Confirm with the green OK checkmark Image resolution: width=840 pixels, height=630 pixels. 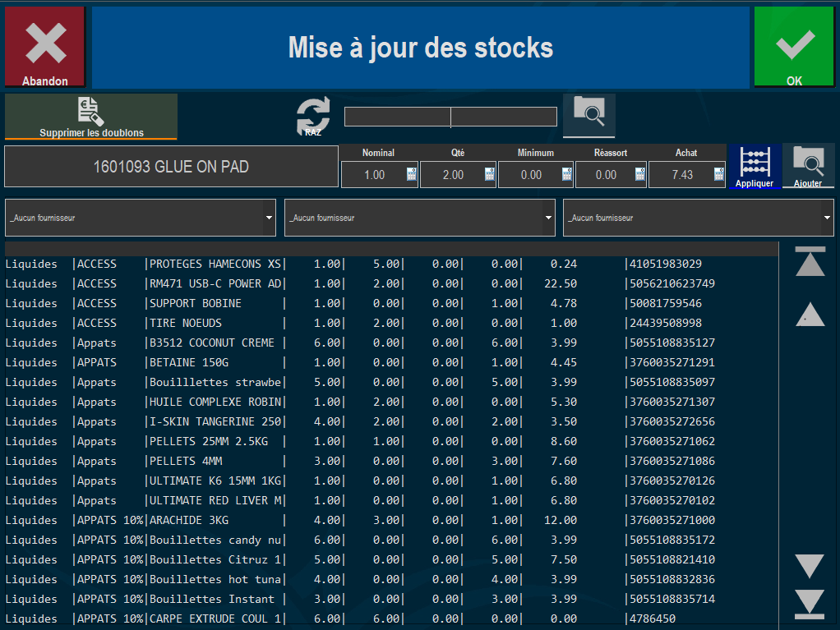(x=794, y=47)
